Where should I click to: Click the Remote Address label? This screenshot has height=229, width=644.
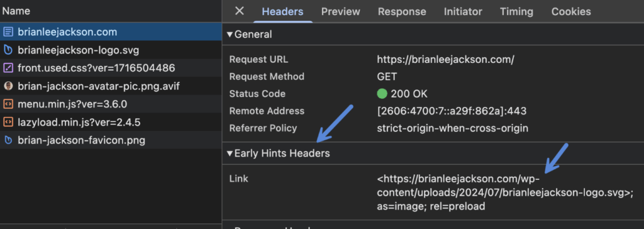pos(267,111)
